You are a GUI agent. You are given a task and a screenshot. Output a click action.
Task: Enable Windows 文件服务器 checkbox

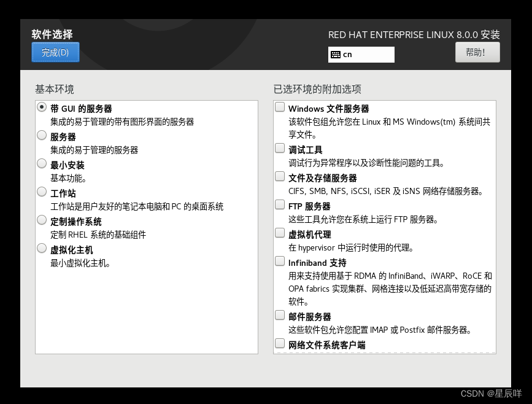click(x=280, y=107)
